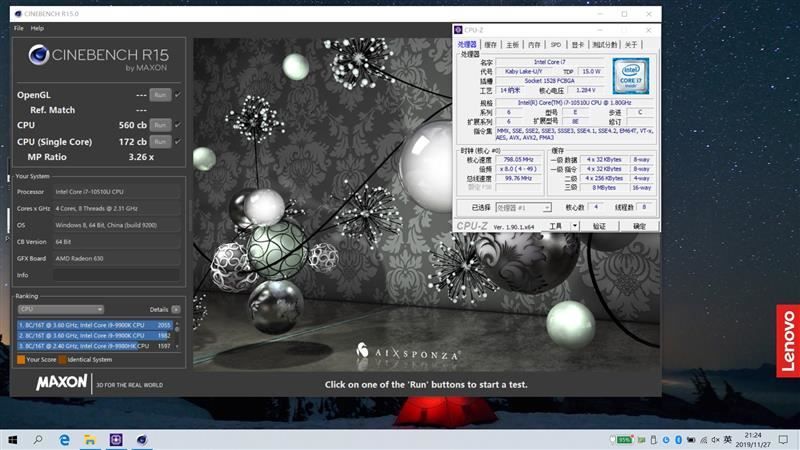Switch to CPU-Z 显卡 tab

tap(578, 45)
